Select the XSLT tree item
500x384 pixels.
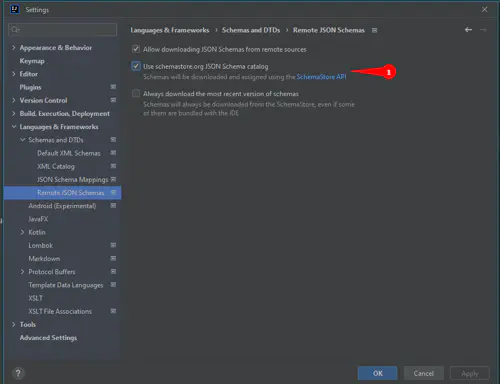(x=35, y=298)
